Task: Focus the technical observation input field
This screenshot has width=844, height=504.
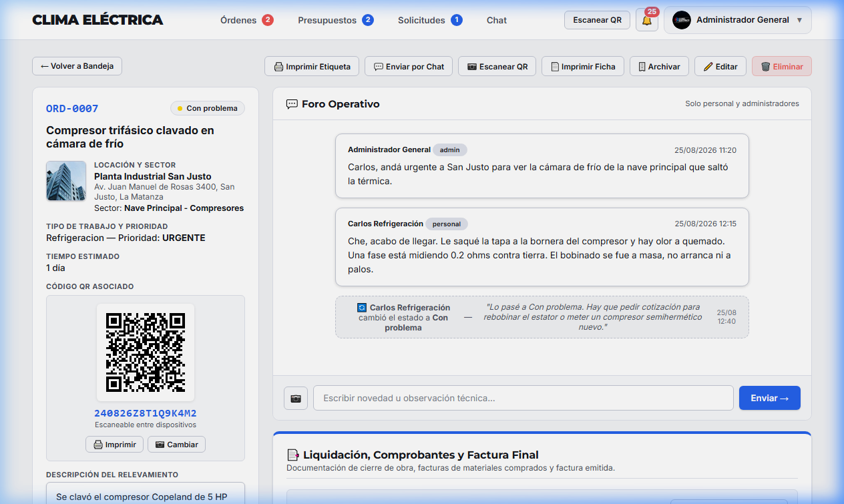Action: (x=523, y=398)
